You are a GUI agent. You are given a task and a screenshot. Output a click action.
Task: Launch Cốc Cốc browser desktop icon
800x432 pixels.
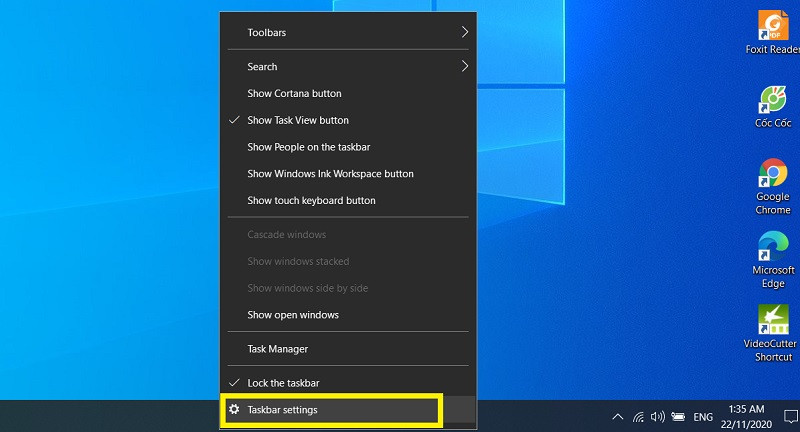[772, 106]
